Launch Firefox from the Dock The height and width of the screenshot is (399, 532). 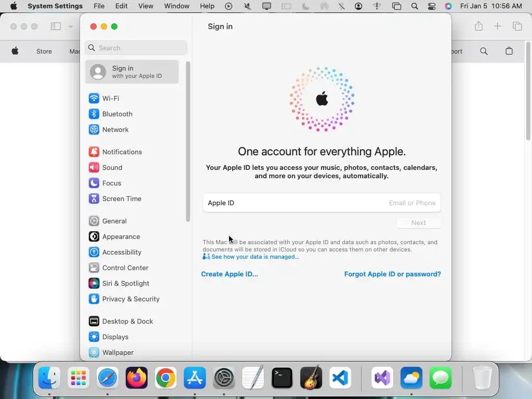point(137,378)
